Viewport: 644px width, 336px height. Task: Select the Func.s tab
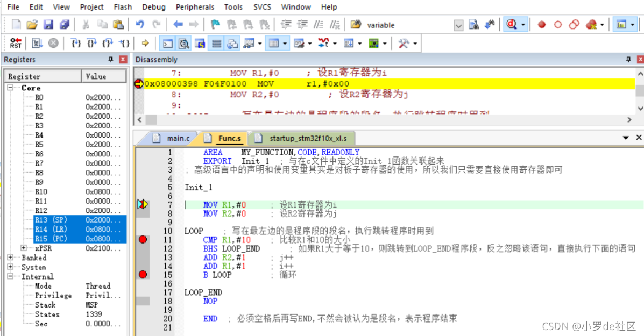point(225,138)
